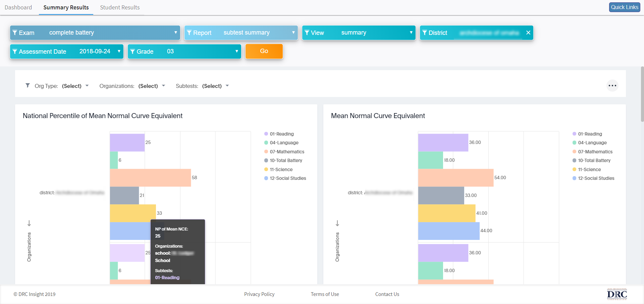Switch to the Student Results tab
Viewport: 644px width, 304px height.
120,7
